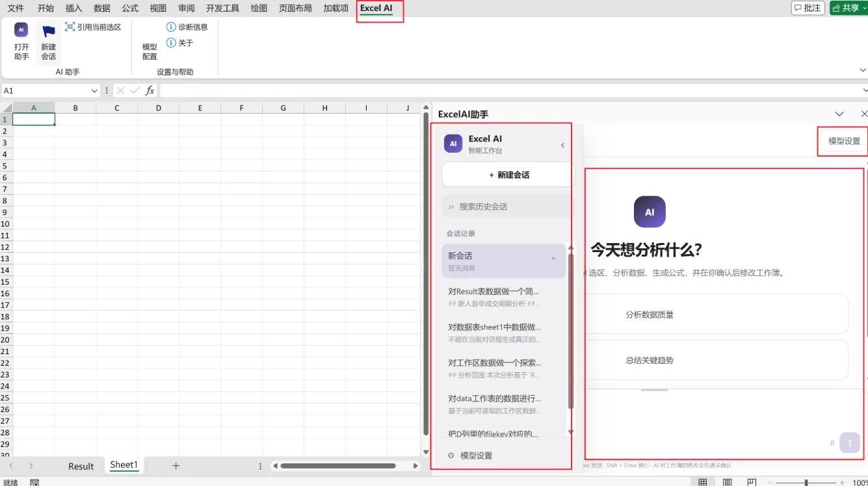Click the Excel AI logo in sidebar header
The height and width of the screenshot is (486, 868).
tap(453, 144)
